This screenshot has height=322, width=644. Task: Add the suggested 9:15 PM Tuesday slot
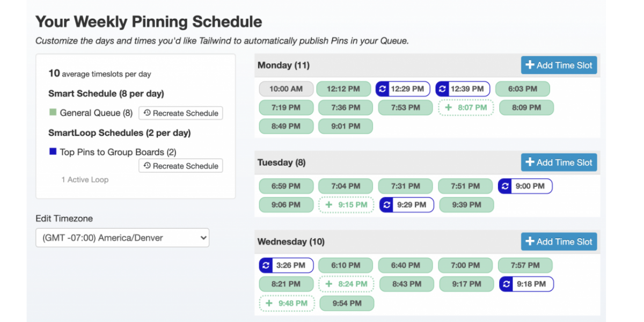coord(346,204)
